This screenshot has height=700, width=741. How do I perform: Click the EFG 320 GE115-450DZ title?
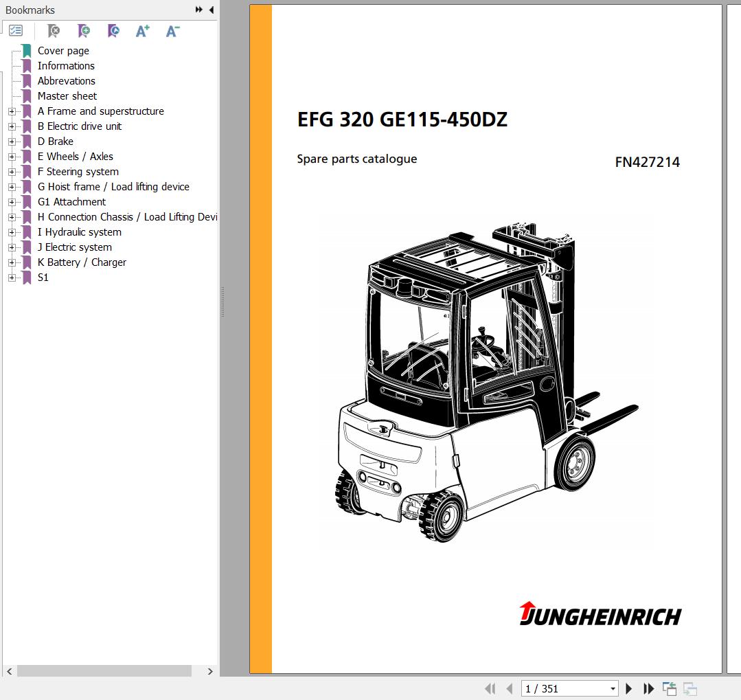tap(402, 119)
